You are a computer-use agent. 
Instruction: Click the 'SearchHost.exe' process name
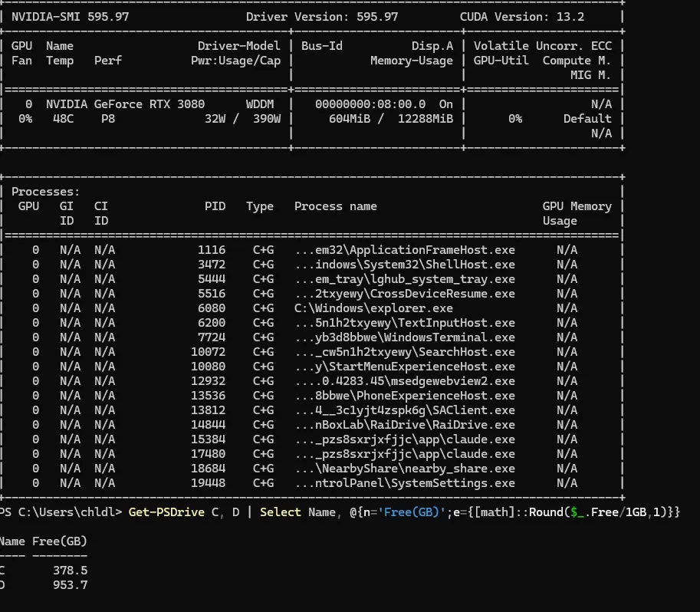[466, 352]
